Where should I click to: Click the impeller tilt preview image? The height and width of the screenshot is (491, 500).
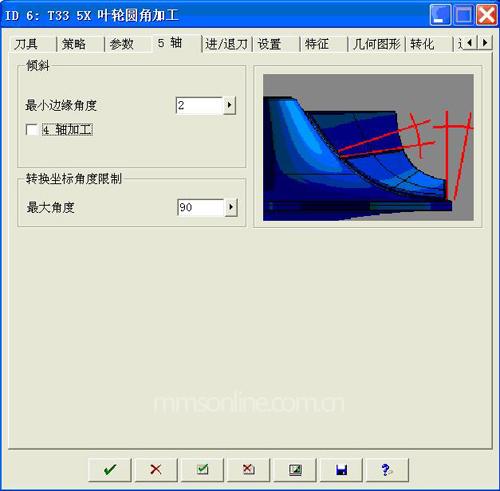click(x=368, y=147)
